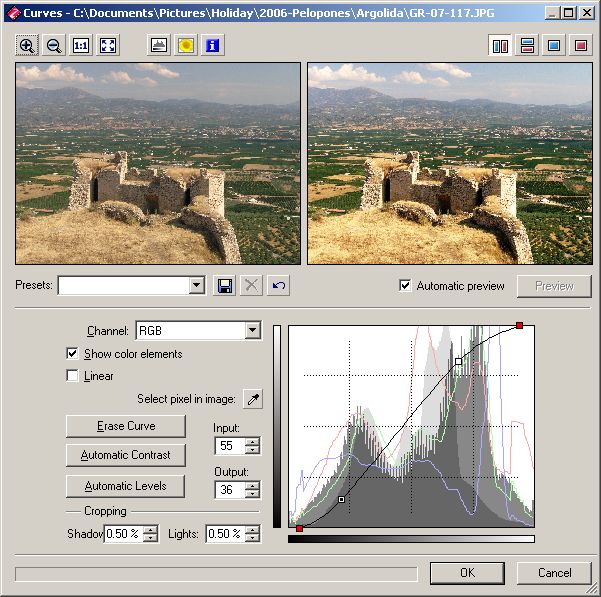601x597 pixels.
Task: Click into the Output value field
Action: click(229, 490)
